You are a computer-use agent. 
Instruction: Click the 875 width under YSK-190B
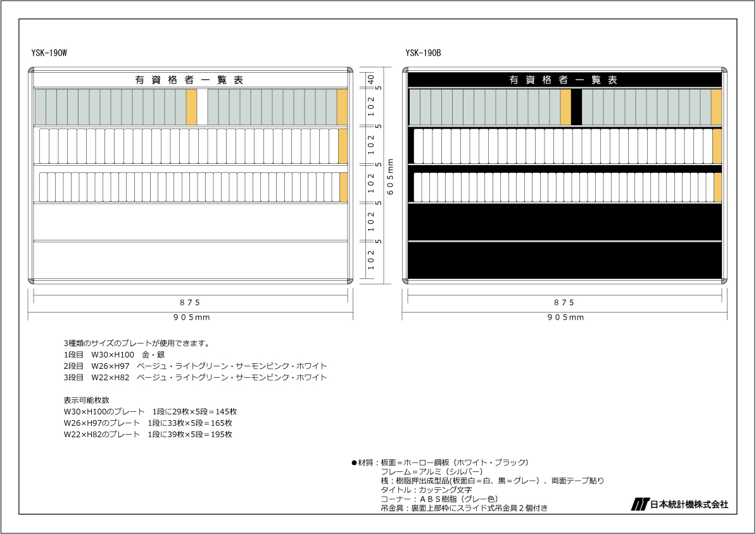[x=564, y=302]
